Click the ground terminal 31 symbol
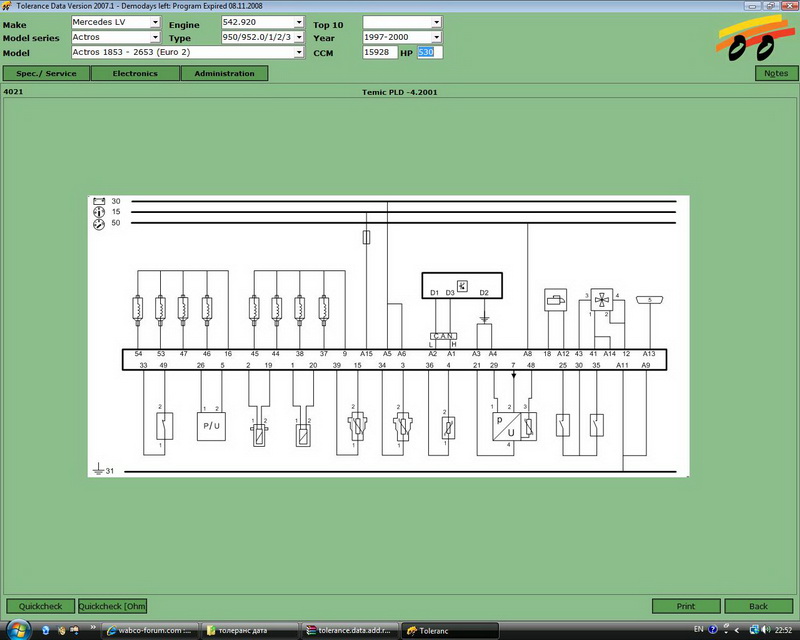This screenshot has height=640, width=800. coord(98,469)
